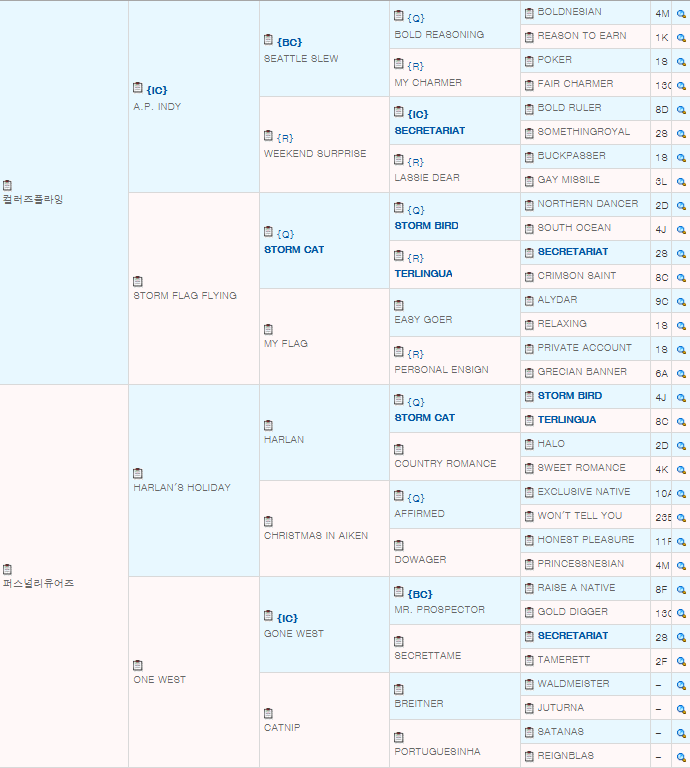690x768 pixels.
Task: Open the clipboard icon above STORM FLAG FLYING
Action: pos(138,281)
